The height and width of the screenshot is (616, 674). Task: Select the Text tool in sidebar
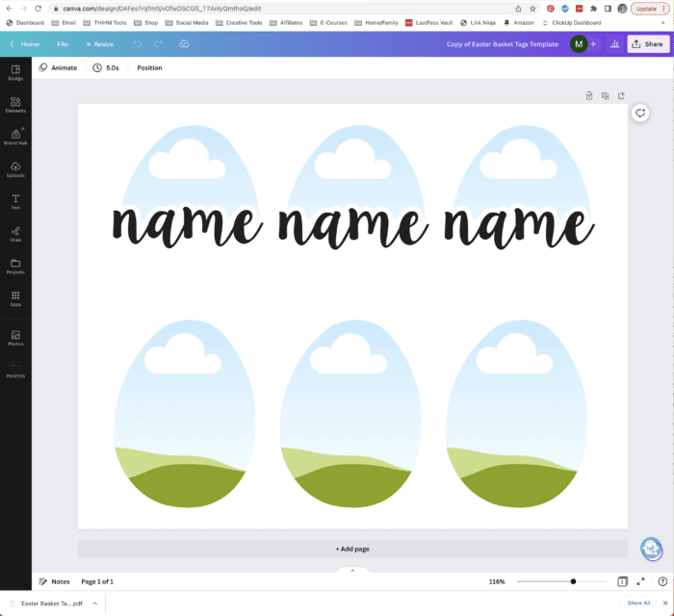(x=15, y=201)
